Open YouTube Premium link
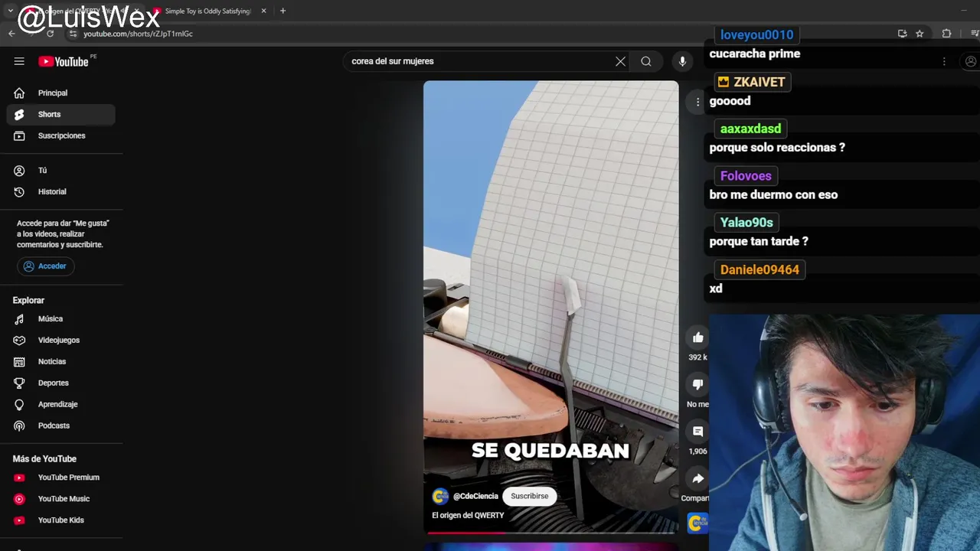The image size is (980, 551). [x=61, y=478]
